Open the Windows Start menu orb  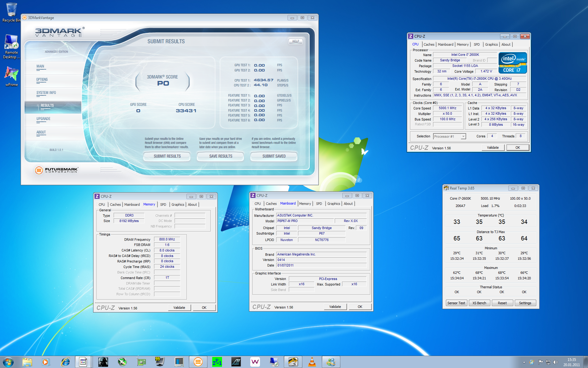[8, 362]
